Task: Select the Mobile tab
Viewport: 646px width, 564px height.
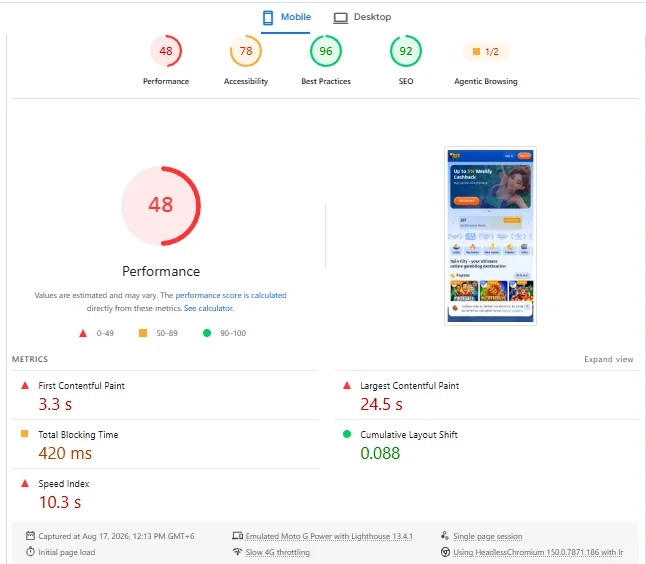Action: click(x=287, y=17)
